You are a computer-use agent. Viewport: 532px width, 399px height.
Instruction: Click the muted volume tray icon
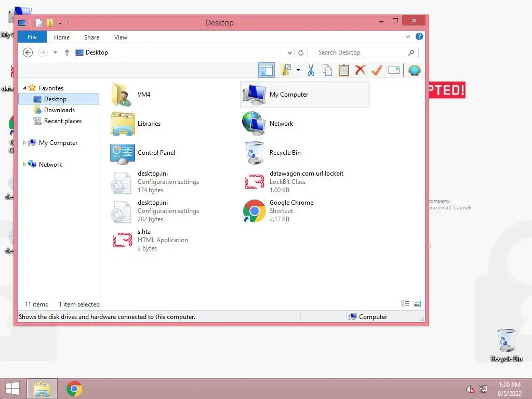(470, 389)
